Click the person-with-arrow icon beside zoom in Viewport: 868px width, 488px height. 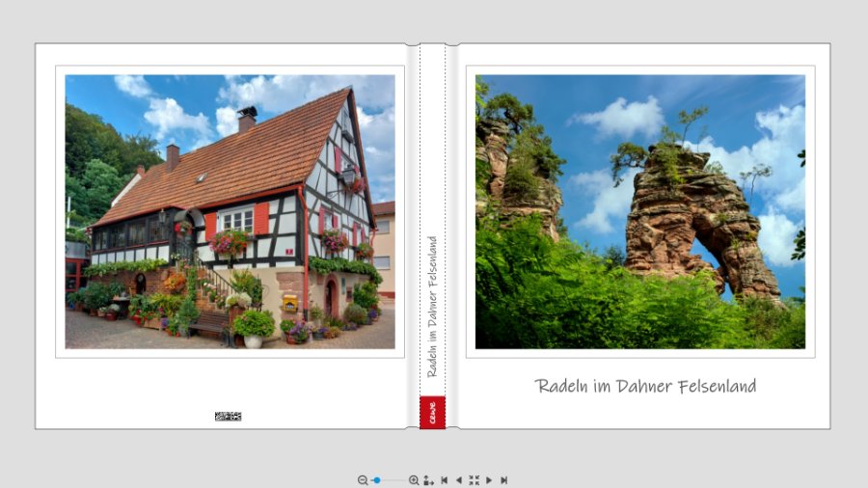point(429,480)
